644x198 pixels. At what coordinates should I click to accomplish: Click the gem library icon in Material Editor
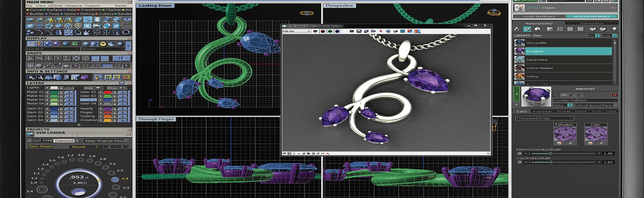(527, 29)
